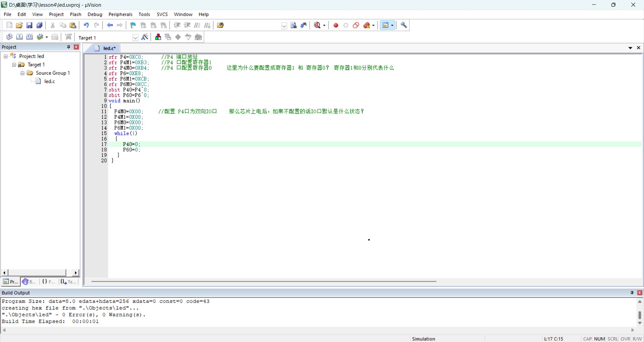
Task: Collapse the Target 1 tree node
Action: point(14,65)
